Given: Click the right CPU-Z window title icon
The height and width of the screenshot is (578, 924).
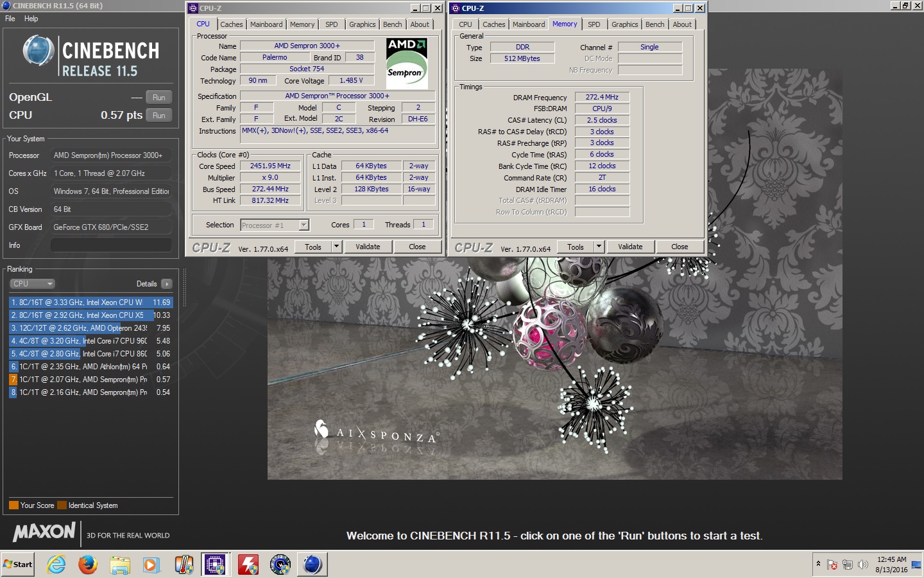Looking at the screenshot, I should tap(456, 8).
